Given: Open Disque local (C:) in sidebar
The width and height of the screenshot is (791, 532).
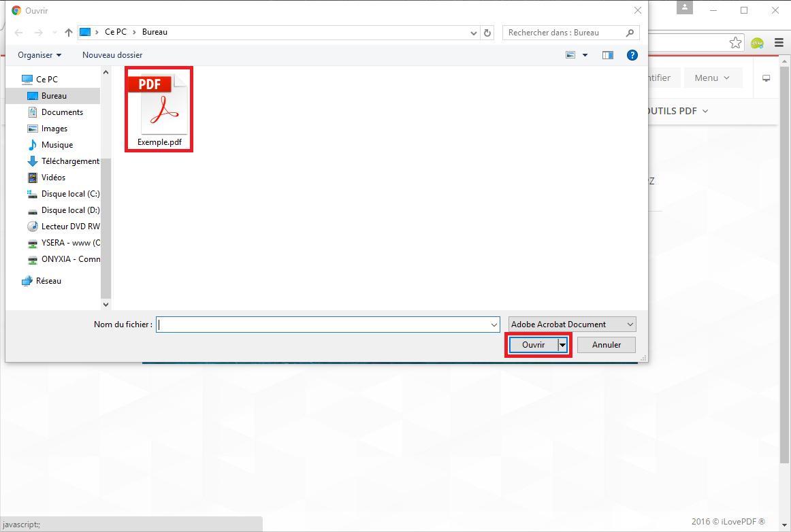Looking at the screenshot, I should pos(70,194).
